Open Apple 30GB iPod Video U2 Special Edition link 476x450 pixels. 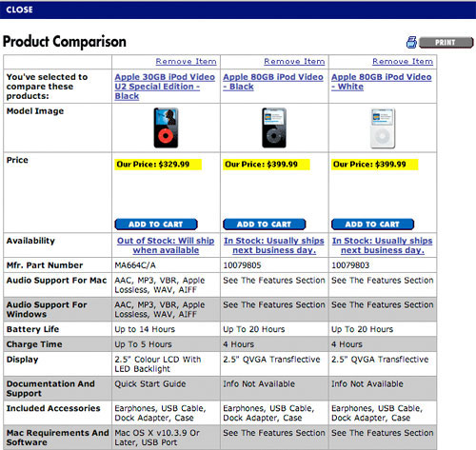click(x=165, y=87)
